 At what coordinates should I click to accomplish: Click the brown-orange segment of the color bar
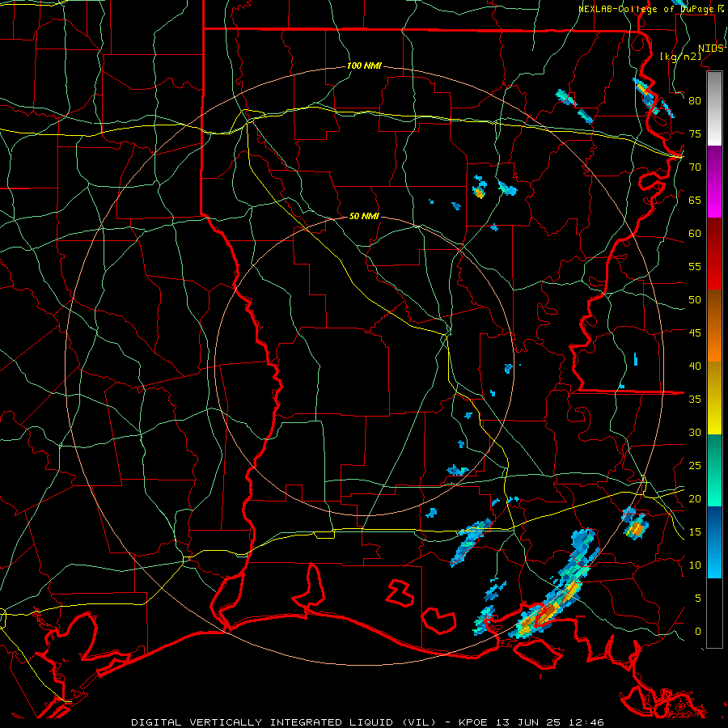715,326
